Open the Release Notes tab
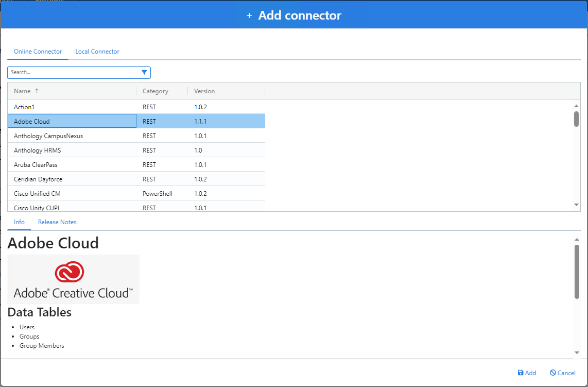The height and width of the screenshot is (387, 588). pos(57,222)
